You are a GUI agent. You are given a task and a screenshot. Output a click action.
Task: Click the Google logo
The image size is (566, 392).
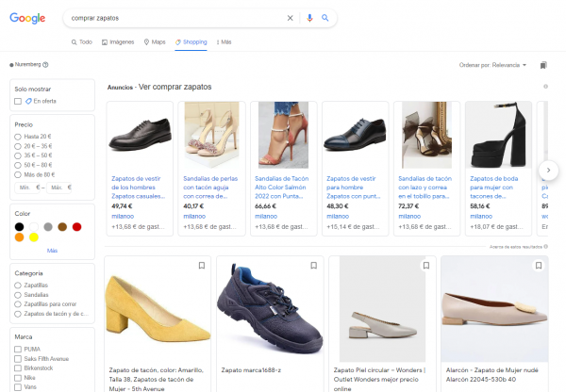click(27, 18)
